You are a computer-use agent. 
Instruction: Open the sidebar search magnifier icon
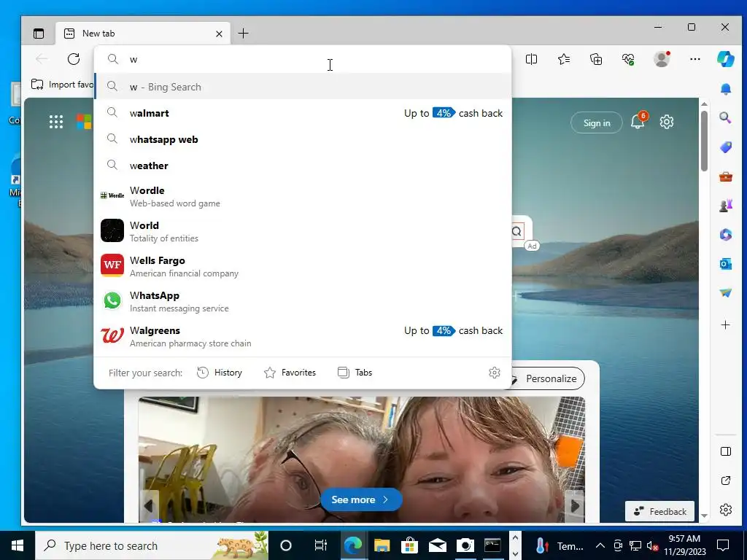(726, 117)
